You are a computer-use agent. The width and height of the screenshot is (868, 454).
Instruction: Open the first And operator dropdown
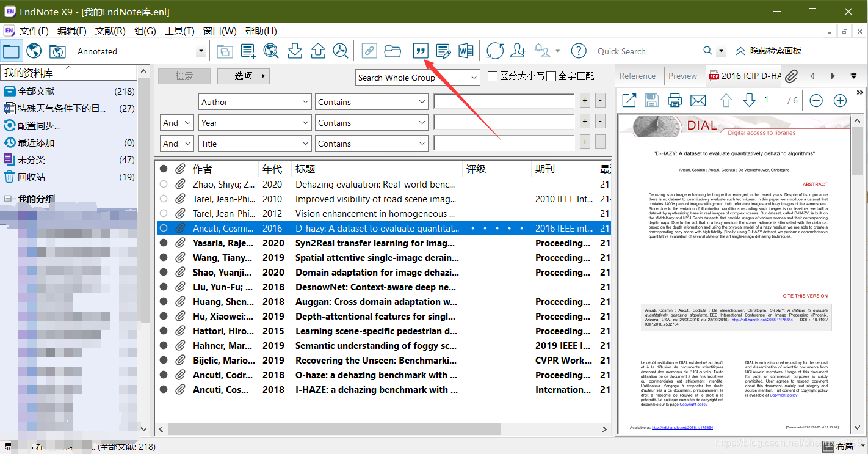pyautogui.click(x=177, y=123)
